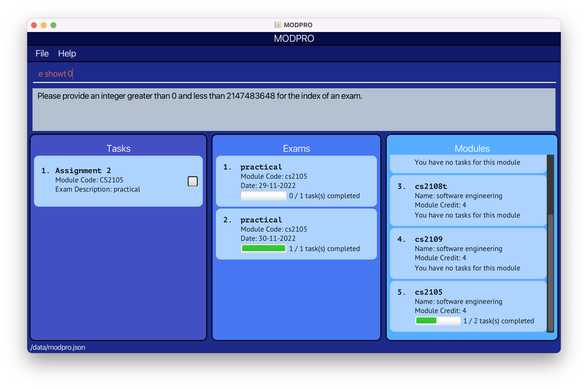Click the cs2105 module progress bar
The width and height of the screenshot is (588, 389).
(x=437, y=321)
